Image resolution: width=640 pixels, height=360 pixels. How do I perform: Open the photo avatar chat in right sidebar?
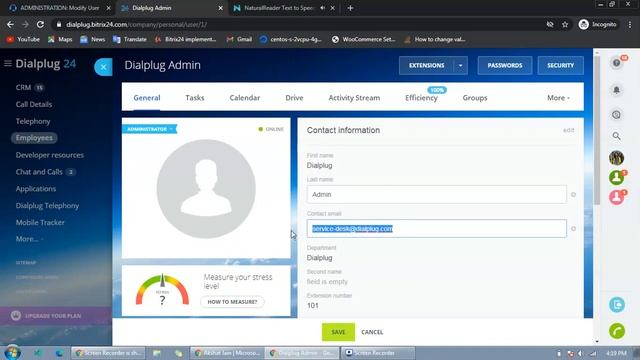tap(616, 158)
